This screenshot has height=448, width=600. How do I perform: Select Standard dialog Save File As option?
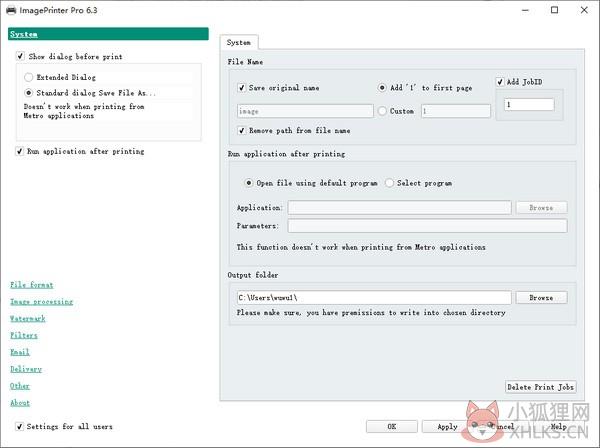coord(28,93)
